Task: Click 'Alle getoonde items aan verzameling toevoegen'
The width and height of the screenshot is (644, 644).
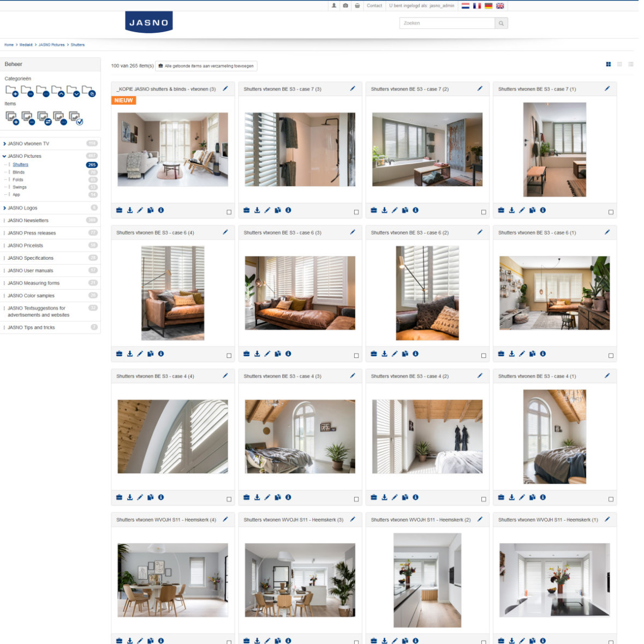Action: pyautogui.click(x=206, y=66)
